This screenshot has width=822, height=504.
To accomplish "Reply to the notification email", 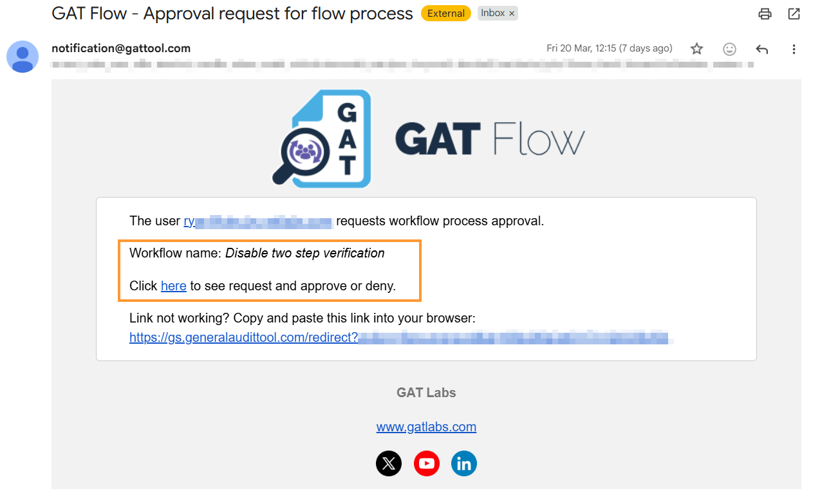I will coord(761,49).
